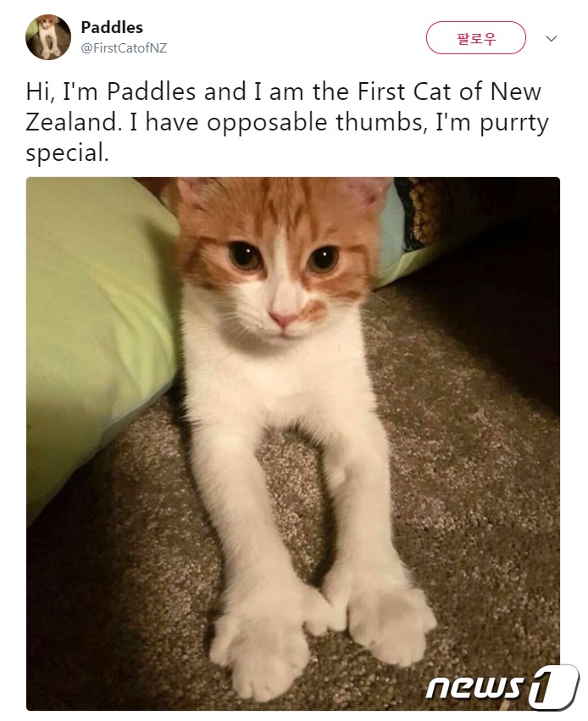The width and height of the screenshot is (588, 721).
Task: Click the news1 watermark logo
Action: (502, 686)
